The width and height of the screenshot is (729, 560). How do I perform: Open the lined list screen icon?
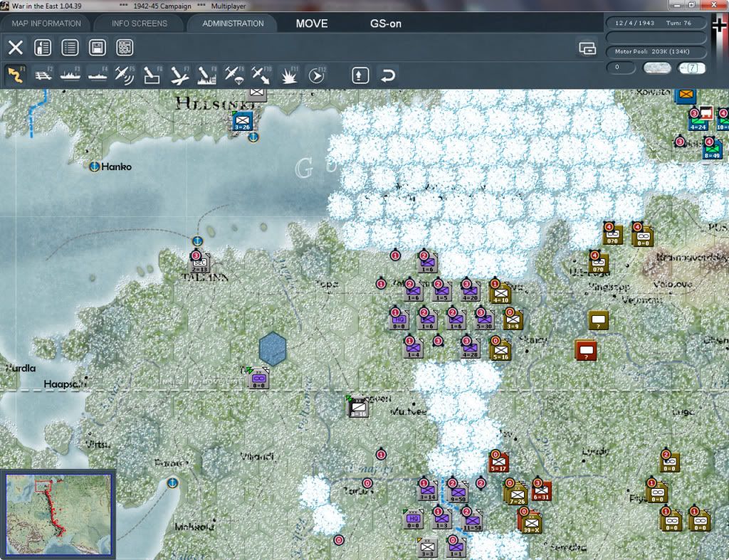click(70, 48)
